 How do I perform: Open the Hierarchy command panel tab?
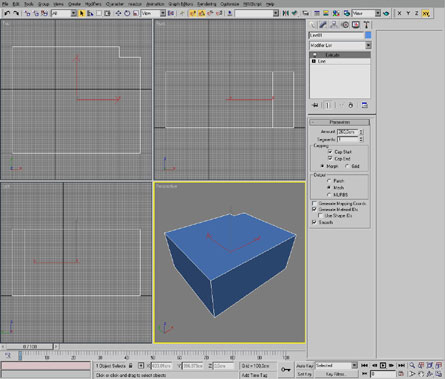[x=334, y=25]
